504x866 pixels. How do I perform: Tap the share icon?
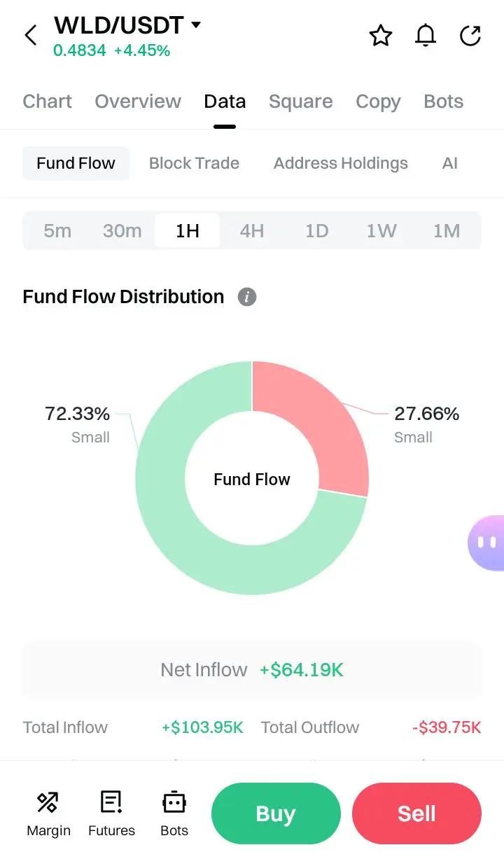coord(470,35)
